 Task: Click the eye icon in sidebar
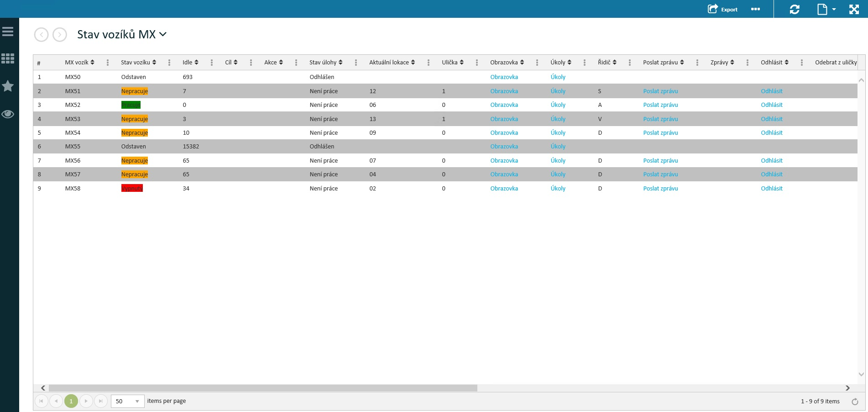(x=8, y=114)
